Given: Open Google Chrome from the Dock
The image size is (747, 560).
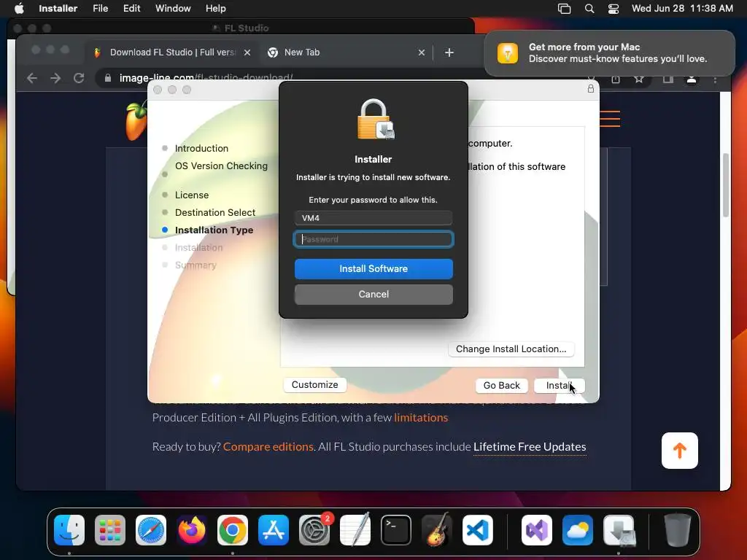Looking at the screenshot, I should point(233,530).
